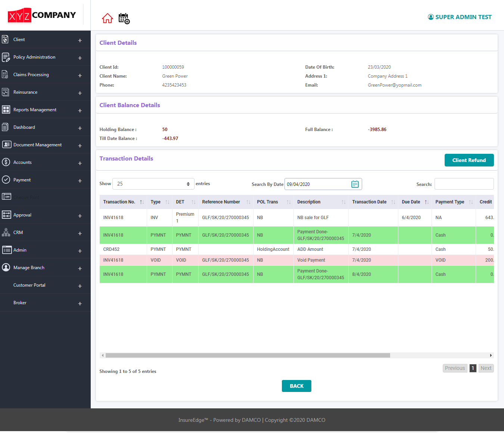Click the date picker calendar icon
The image size is (504, 433).
[x=355, y=184]
